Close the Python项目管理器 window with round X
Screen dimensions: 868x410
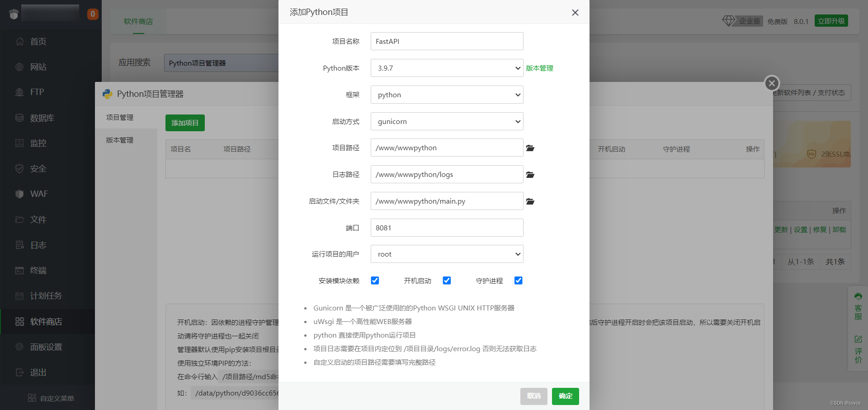(x=772, y=83)
